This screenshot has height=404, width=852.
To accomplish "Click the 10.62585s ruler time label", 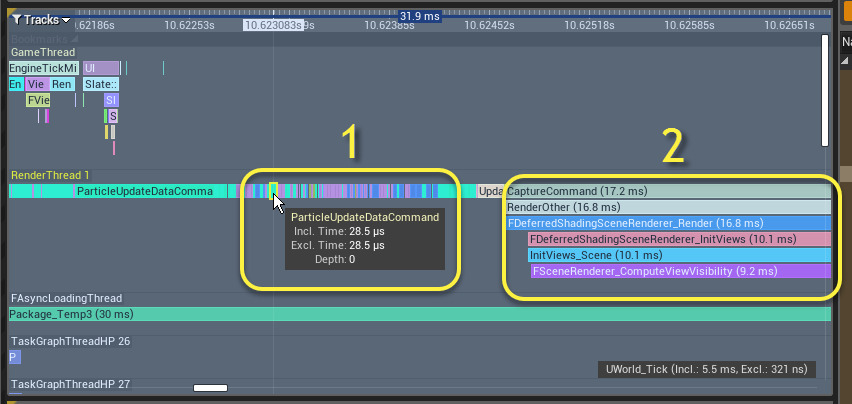I will click(x=689, y=25).
